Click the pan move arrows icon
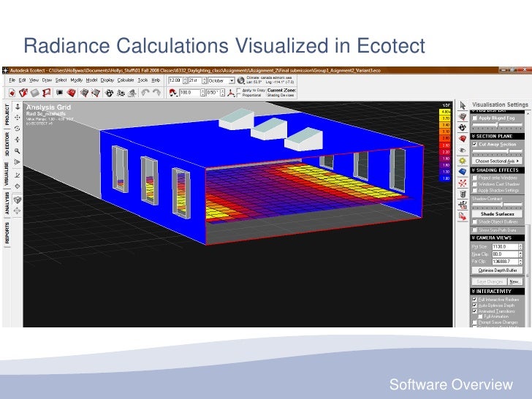532x399 pixels. click(x=18, y=118)
